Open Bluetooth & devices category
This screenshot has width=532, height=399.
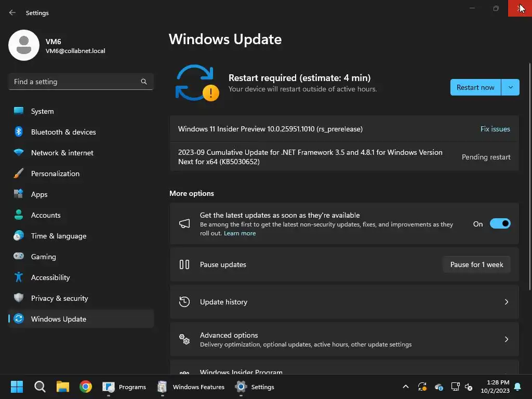click(81, 132)
